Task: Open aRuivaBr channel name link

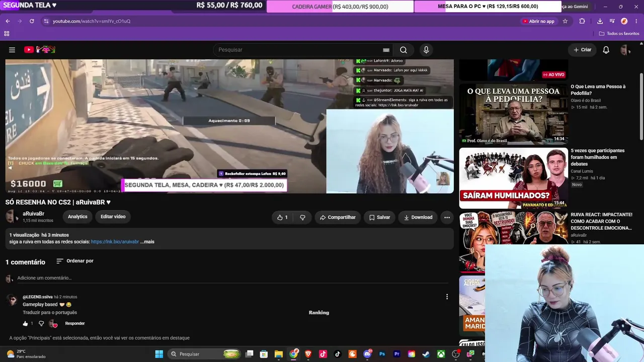Action: (x=34, y=214)
